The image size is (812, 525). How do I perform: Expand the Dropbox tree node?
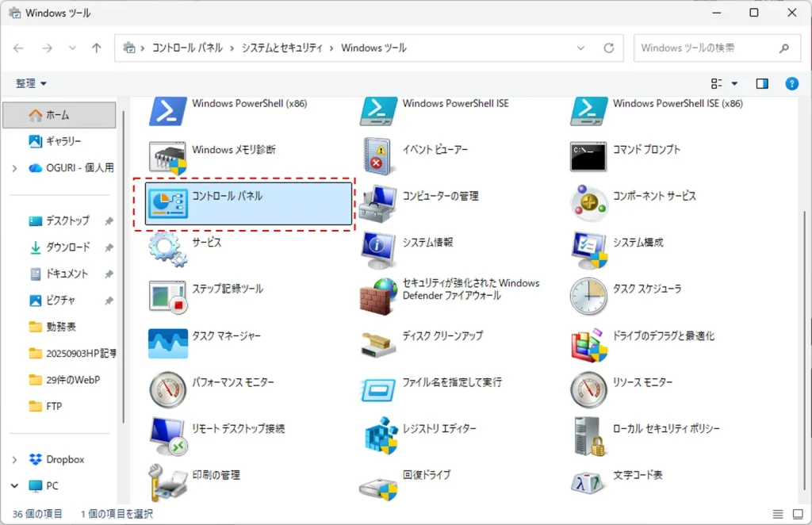point(15,459)
